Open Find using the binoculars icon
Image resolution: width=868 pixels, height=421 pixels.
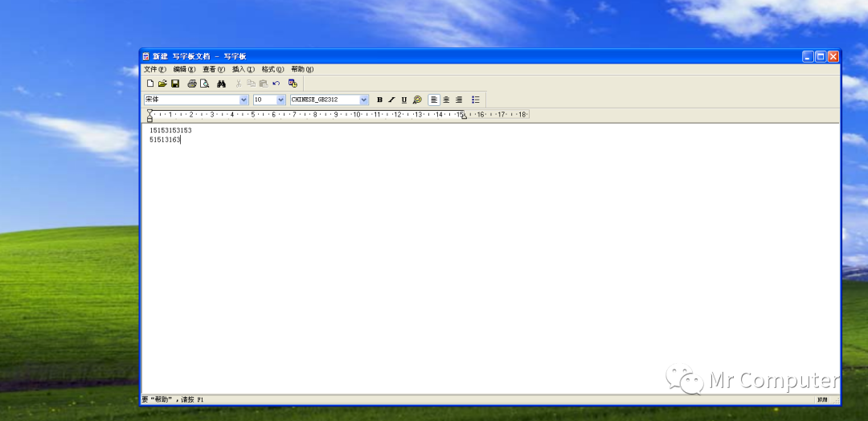222,84
